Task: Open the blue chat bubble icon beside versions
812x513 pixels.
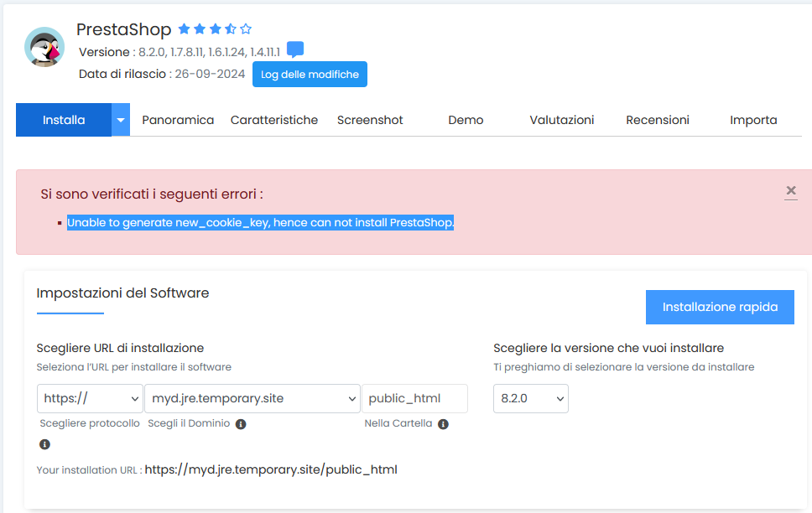Action: [295, 49]
